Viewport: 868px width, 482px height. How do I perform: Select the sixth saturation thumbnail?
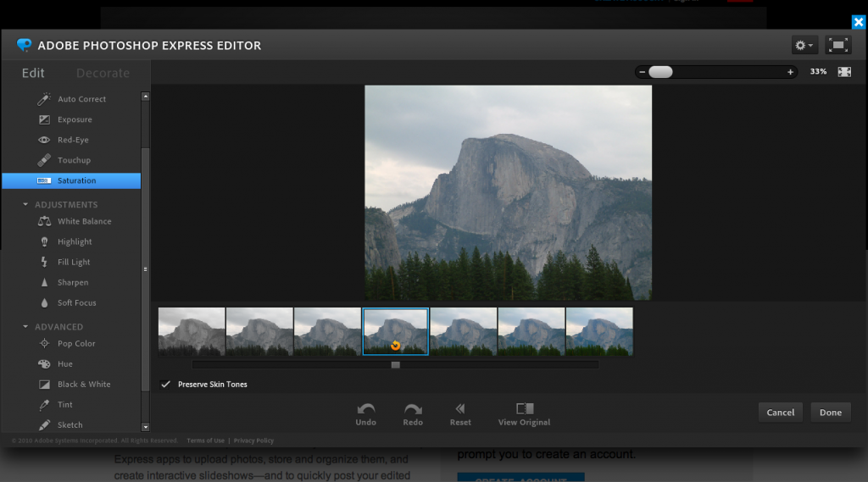click(x=531, y=331)
